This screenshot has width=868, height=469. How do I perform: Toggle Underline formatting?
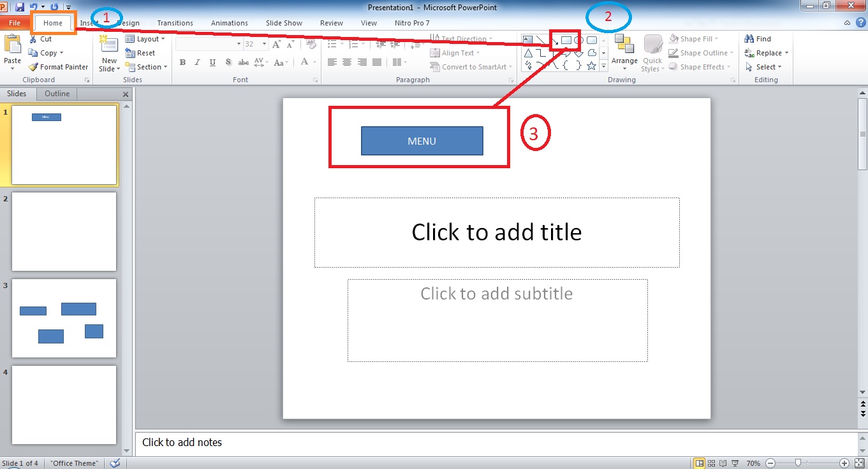[212, 62]
